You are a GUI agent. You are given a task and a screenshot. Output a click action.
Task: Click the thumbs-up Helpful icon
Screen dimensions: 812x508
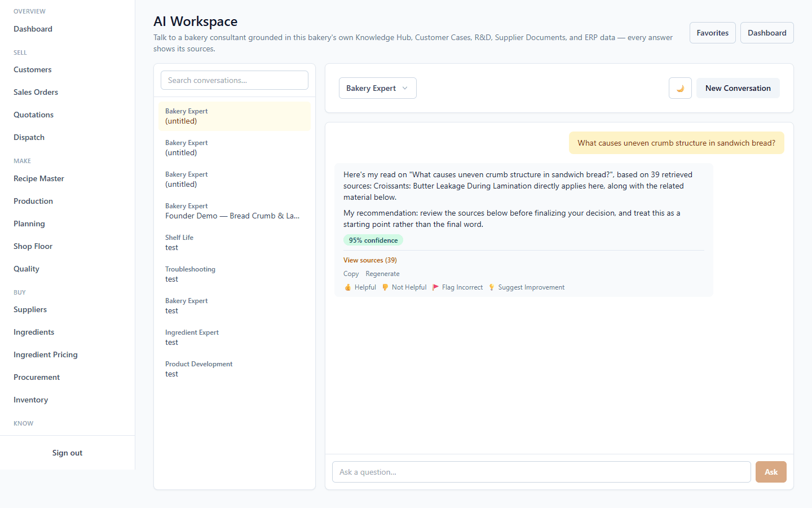pos(348,287)
